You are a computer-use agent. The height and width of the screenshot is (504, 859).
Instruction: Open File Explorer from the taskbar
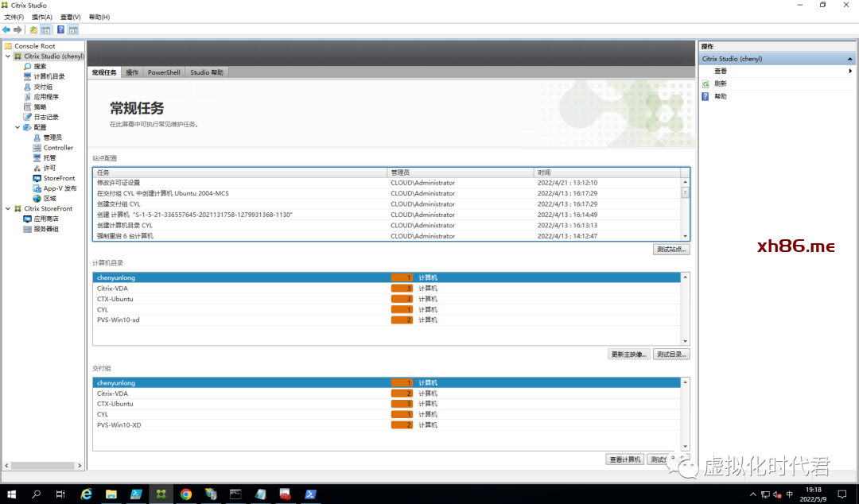point(111,494)
